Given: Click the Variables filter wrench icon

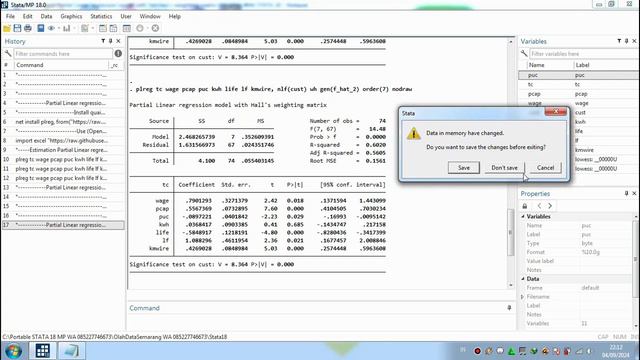Looking at the screenshot, I should (524, 53).
